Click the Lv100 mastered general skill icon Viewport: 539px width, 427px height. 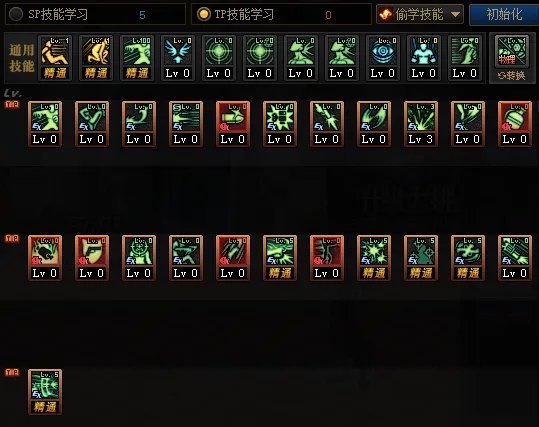coord(137,58)
